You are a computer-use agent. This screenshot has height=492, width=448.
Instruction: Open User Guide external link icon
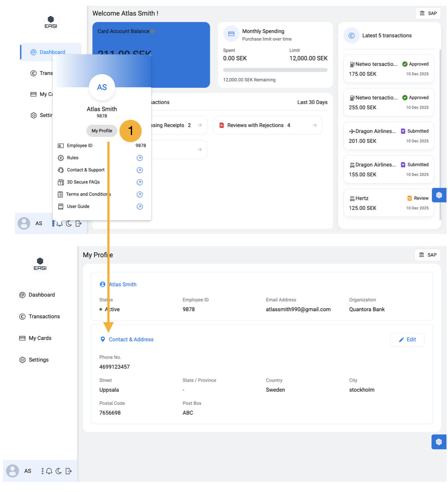click(140, 207)
